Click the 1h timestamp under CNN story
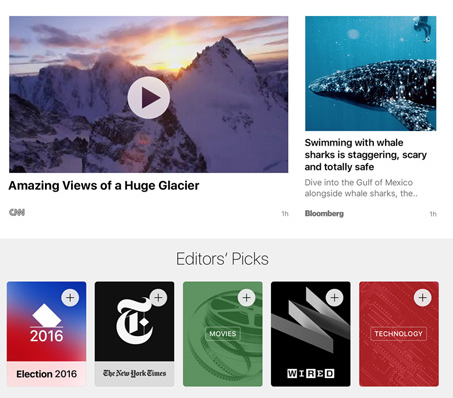 click(285, 214)
